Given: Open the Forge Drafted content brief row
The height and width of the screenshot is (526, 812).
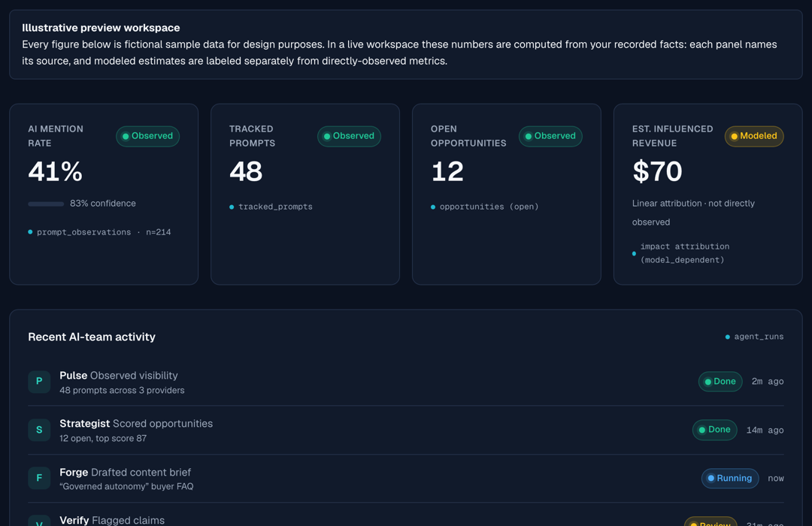Looking at the screenshot, I should pos(406,479).
